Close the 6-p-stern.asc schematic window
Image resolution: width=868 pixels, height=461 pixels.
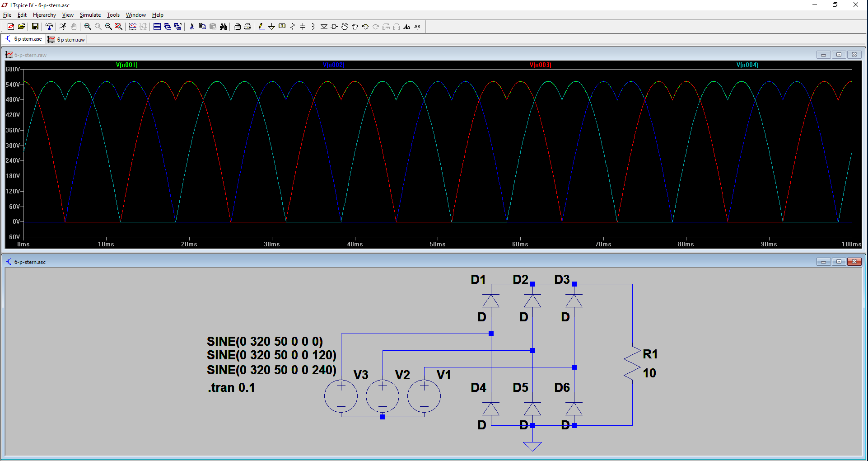[854, 262]
